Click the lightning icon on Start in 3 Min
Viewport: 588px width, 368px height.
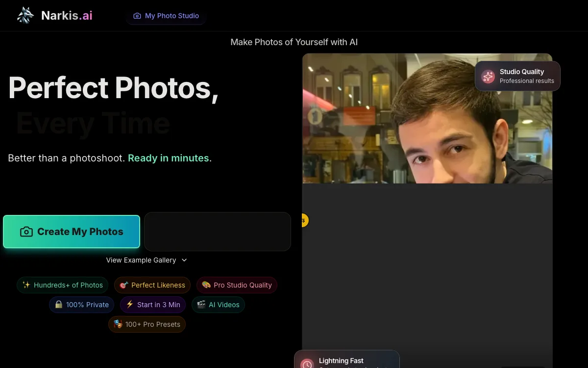130,304
